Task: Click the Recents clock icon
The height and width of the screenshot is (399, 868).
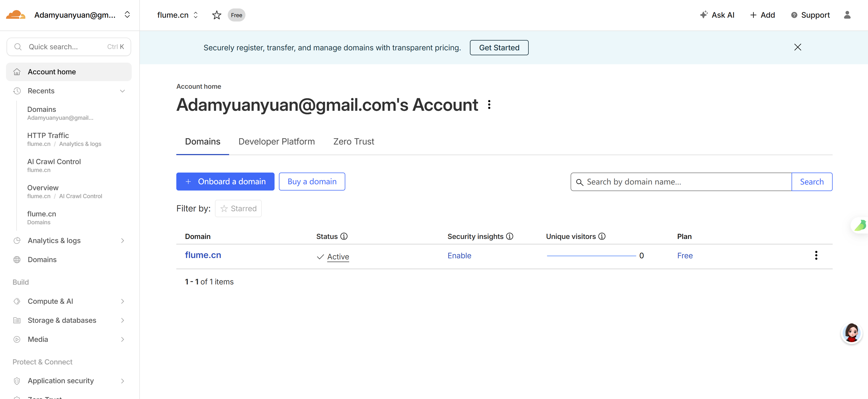Action: click(x=17, y=91)
